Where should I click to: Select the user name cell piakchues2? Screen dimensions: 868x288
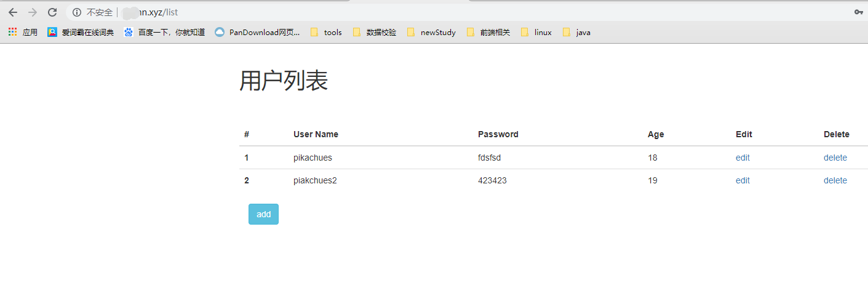click(x=315, y=180)
